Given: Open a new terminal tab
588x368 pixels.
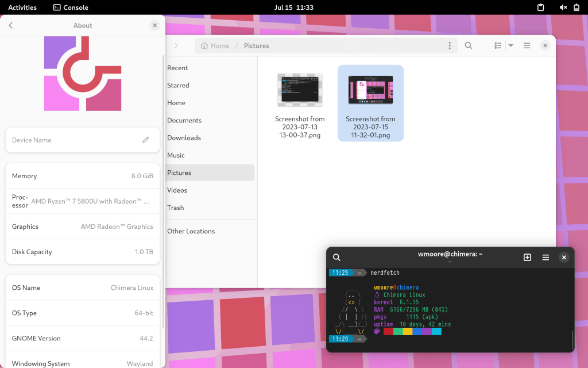Looking at the screenshot, I should 527,258.
